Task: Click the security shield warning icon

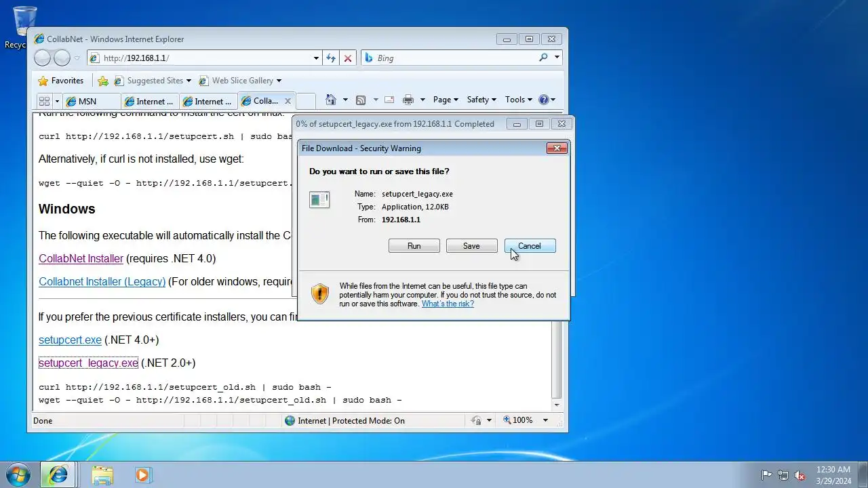Action: (x=320, y=293)
